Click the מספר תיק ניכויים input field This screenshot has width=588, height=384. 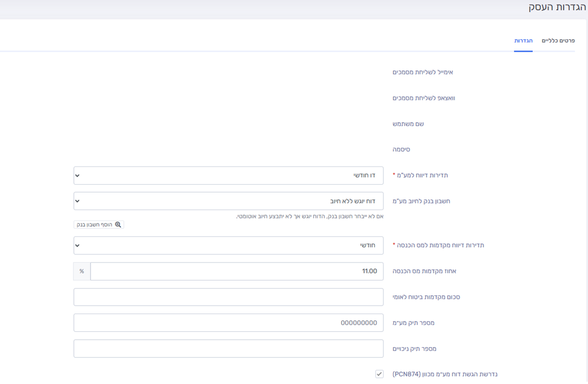[228, 349]
